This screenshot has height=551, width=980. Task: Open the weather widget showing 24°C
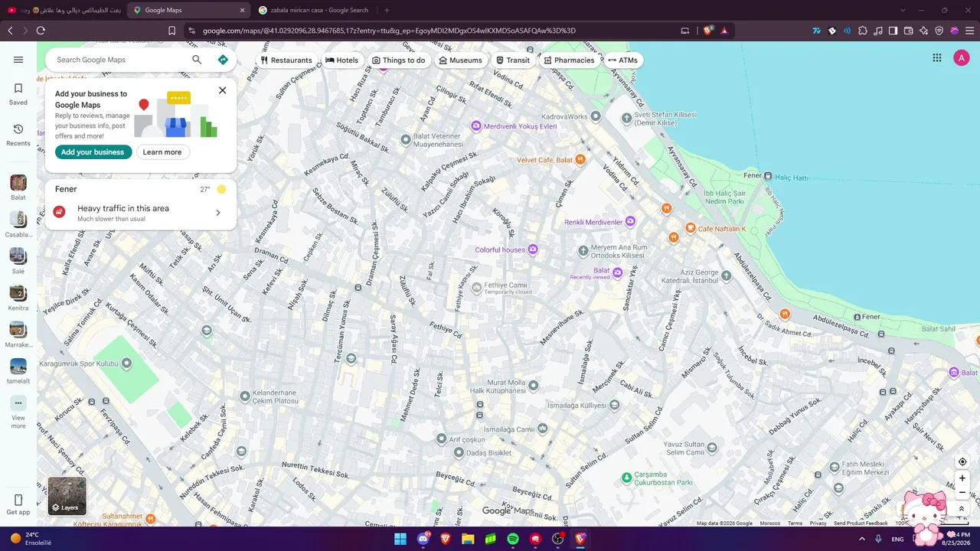click(x=31, y=539)
